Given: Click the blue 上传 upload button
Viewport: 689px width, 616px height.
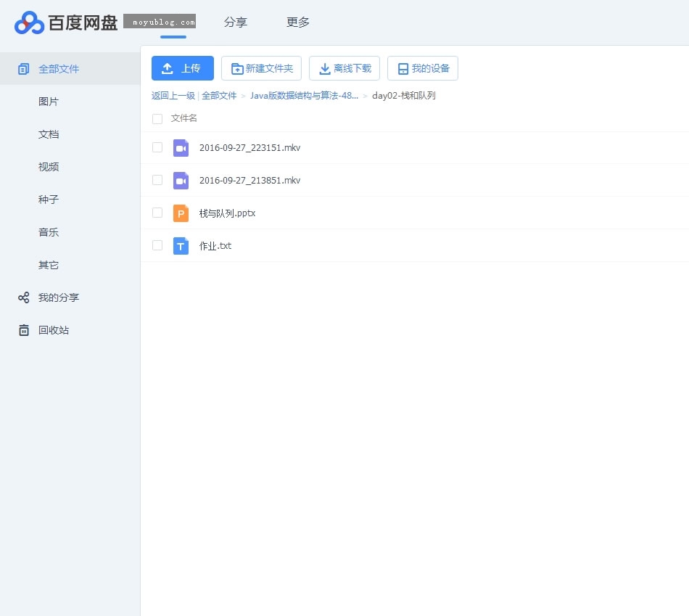Looking at the screenshot, I should tap(183, 68).
